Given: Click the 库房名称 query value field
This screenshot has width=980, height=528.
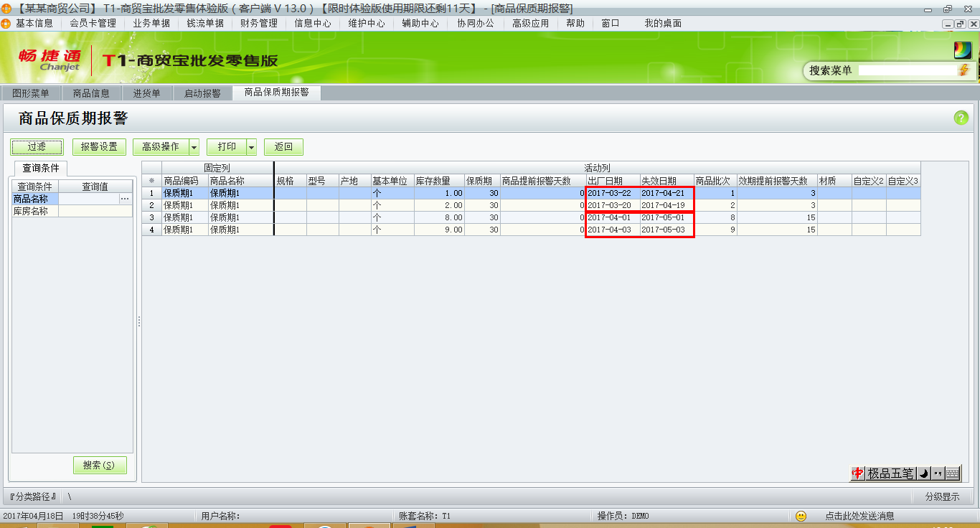Looking at the screenshot, I should pyautogui.click(x=95, y=212).
